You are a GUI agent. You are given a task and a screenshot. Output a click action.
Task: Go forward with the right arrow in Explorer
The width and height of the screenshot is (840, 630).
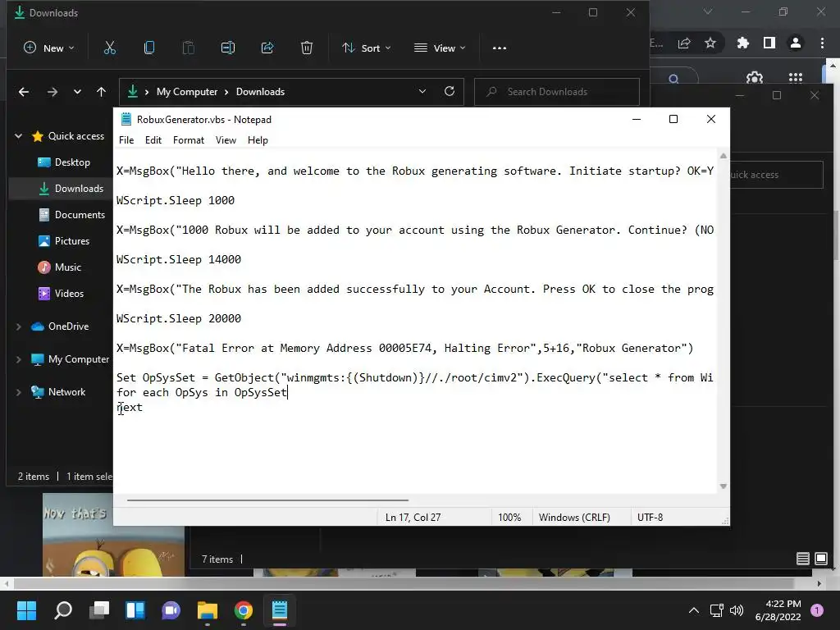pos(52,92)
